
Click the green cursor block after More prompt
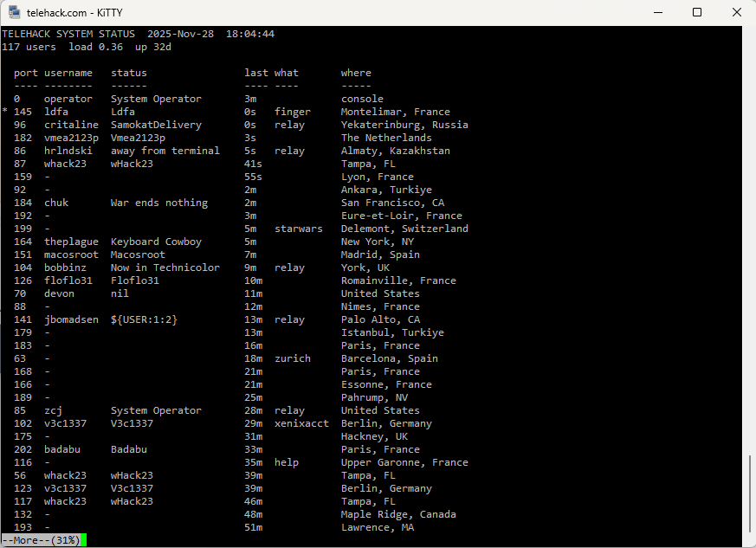click(84, 540)
